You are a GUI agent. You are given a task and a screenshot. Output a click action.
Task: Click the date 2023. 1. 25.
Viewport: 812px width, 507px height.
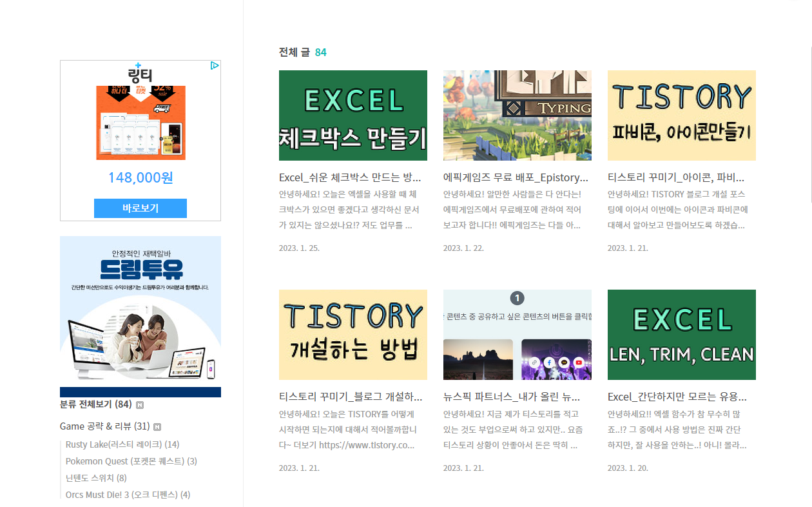tap(299, 248)
